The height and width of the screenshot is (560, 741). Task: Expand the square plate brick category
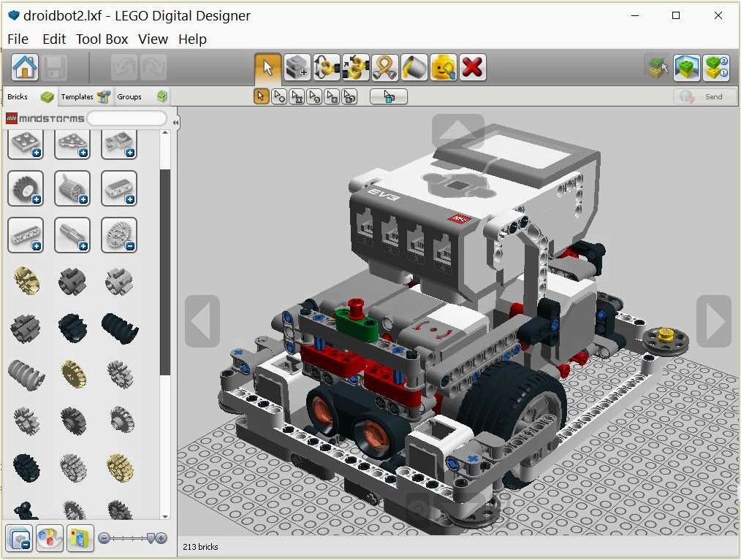[x=26, y=144]
